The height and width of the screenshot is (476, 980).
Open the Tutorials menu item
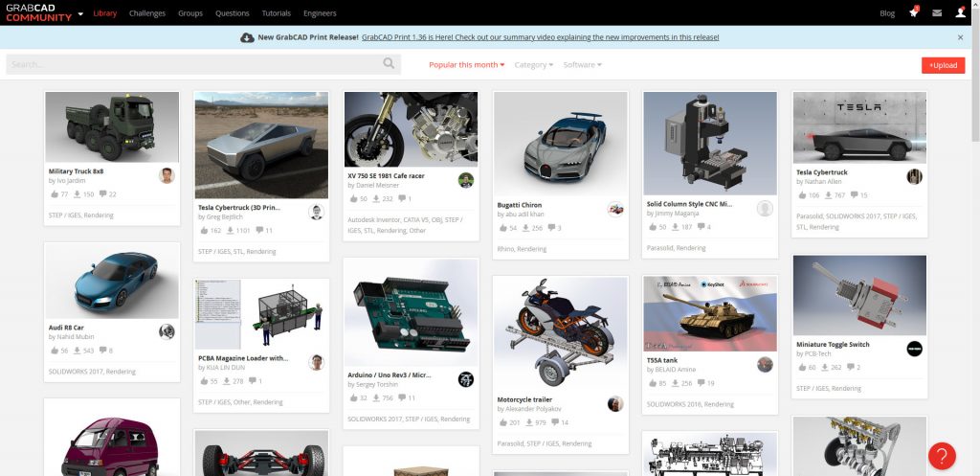tap(277, 13)
